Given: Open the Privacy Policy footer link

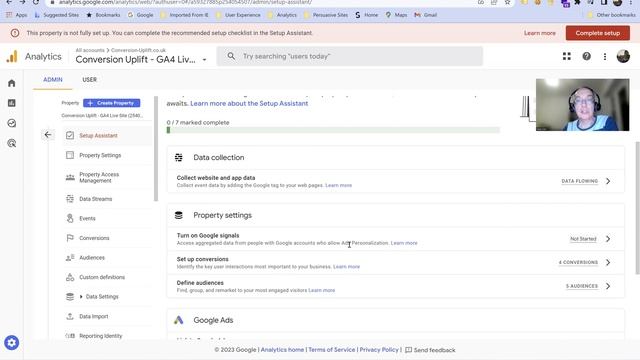Looking at the screenshot, I should coord(379,350).
